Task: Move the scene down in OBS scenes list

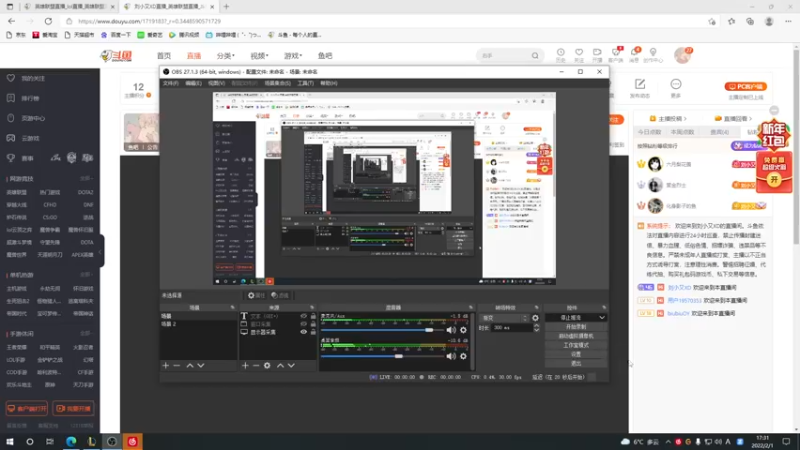Action: point(201,365)
